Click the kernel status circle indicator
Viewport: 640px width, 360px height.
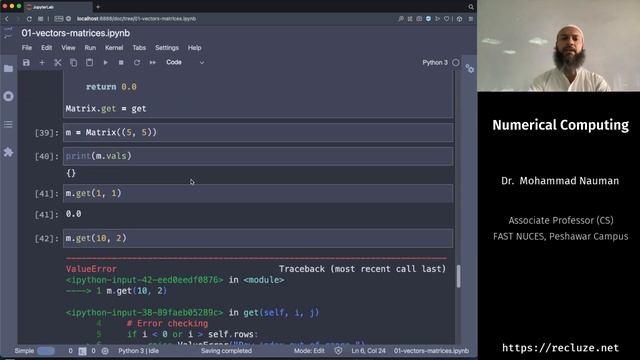coord(456,62)
